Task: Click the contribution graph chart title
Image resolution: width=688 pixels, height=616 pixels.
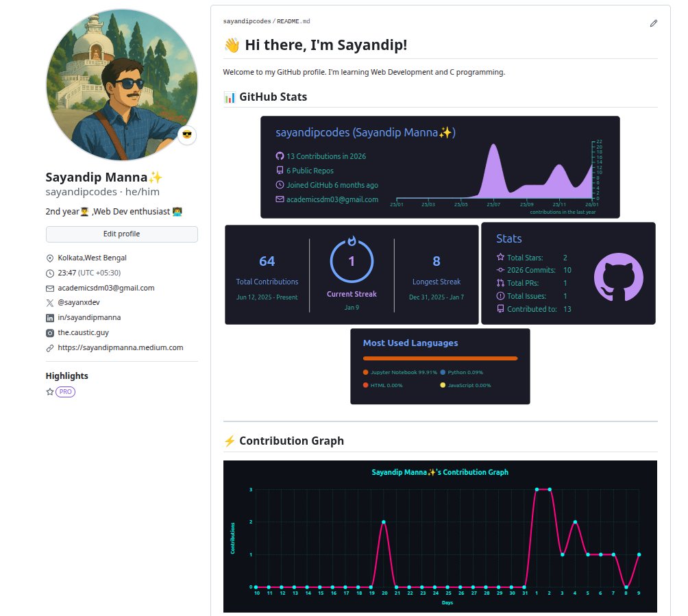Action: click(x=440, y=472)
